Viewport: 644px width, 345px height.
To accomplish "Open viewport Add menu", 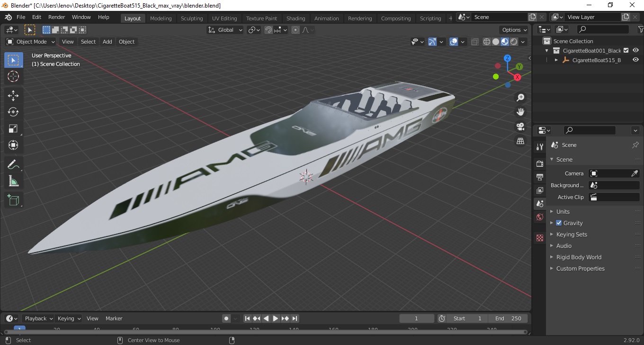I will [x=107, y=42].
